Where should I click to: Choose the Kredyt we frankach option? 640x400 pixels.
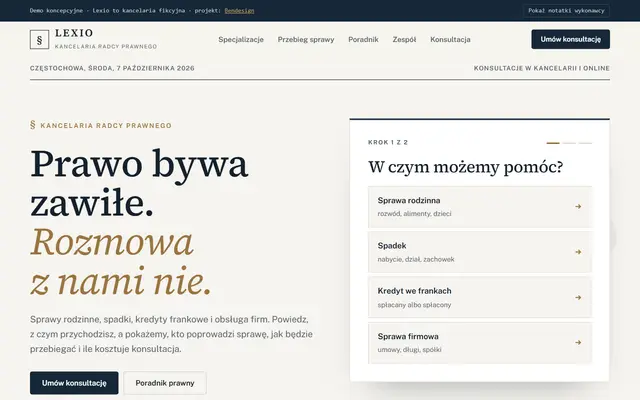point(480,298)
